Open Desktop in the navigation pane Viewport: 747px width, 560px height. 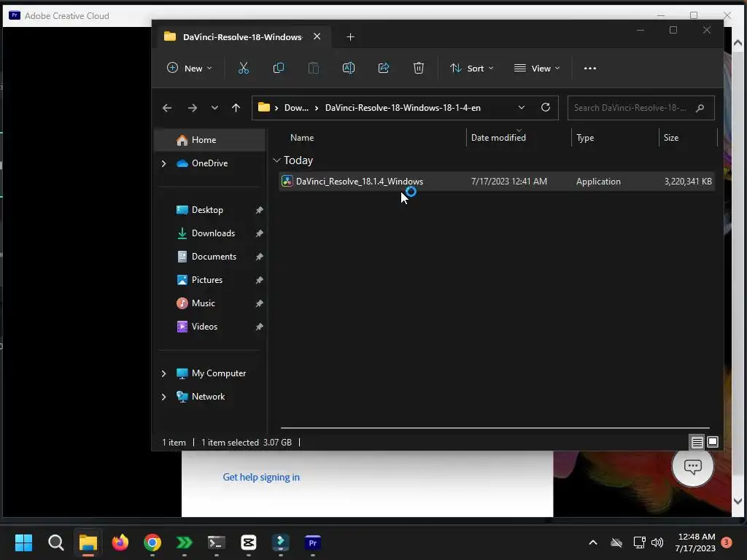207,210
